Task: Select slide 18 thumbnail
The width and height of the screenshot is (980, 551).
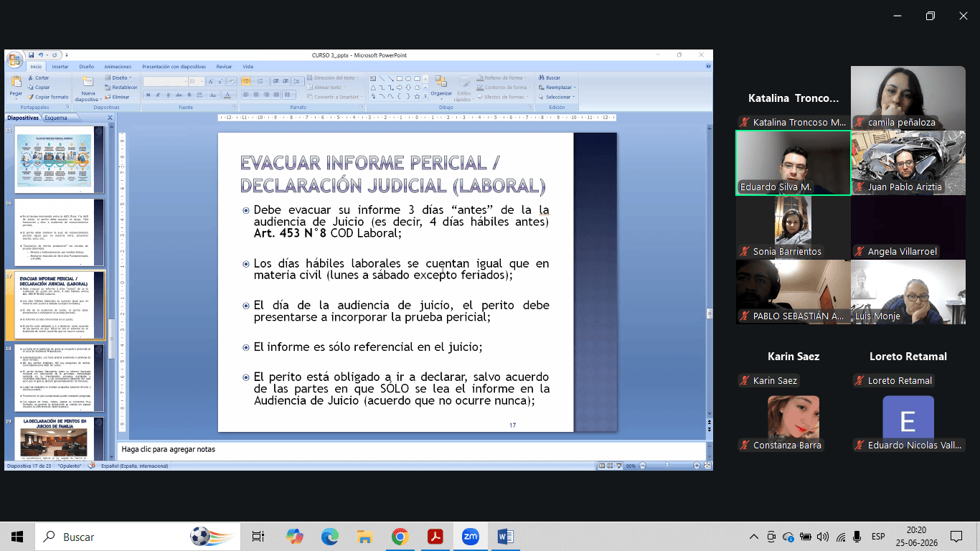Action: 59,377
